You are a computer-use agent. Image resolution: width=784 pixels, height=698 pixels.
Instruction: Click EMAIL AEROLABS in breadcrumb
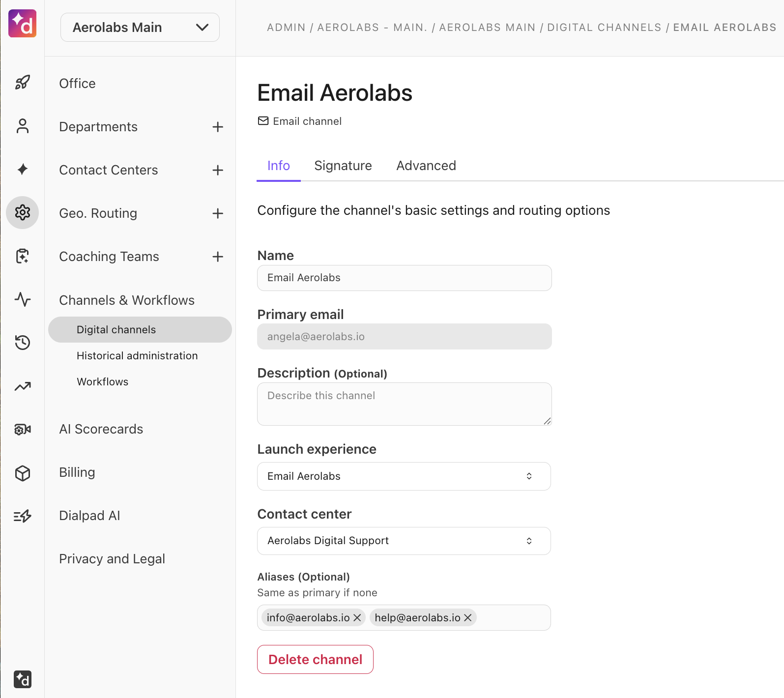coord(725,28)
